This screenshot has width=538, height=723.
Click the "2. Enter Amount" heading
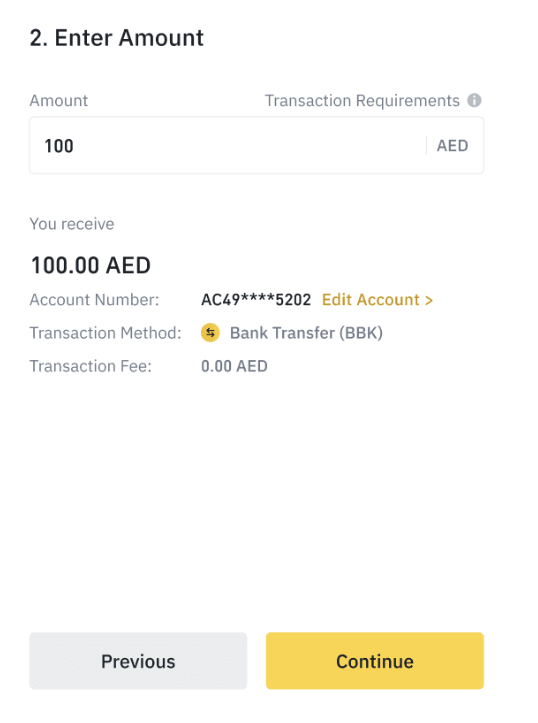(117, 38)
